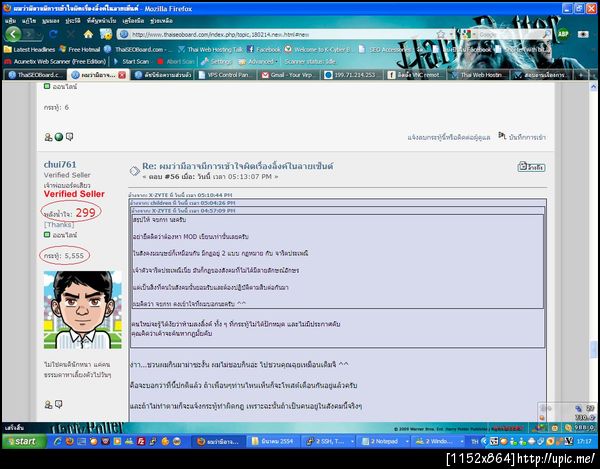The image size is (600, 469).
Task: Go back with the green Back arrow
Action: (x=13, y=34)
